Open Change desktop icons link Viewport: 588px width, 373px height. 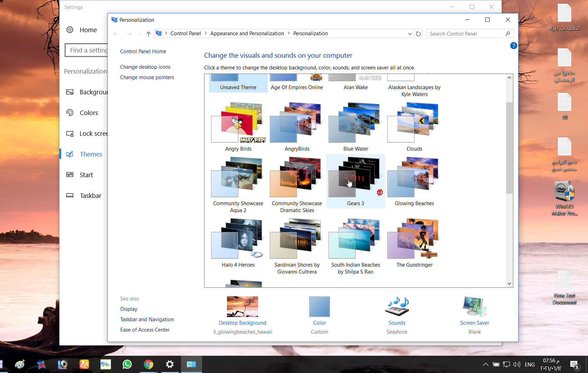click(x=145, y=67)
